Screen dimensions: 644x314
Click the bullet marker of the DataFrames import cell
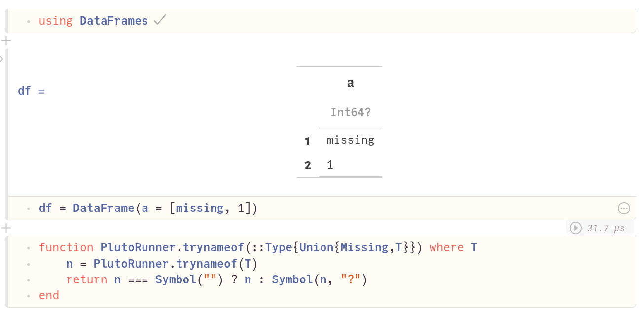(29, 21)
